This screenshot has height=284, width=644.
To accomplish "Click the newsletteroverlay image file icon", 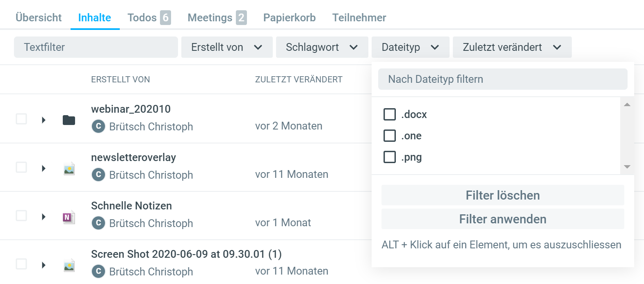I will 69,168.
